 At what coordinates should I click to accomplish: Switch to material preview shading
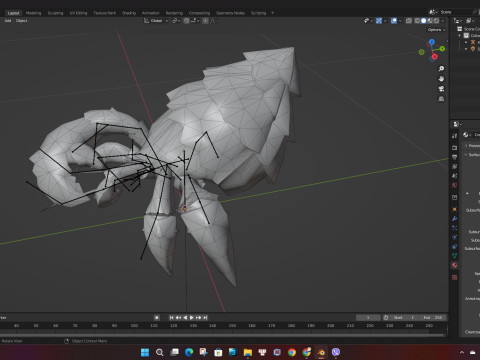[x=430, y=21]
